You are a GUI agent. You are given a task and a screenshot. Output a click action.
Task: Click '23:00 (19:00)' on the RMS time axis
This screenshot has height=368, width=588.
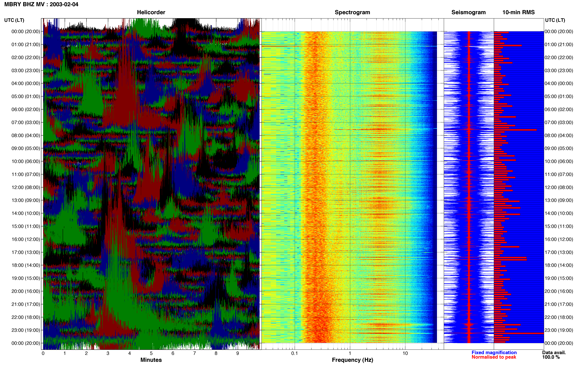coord(559,330)
